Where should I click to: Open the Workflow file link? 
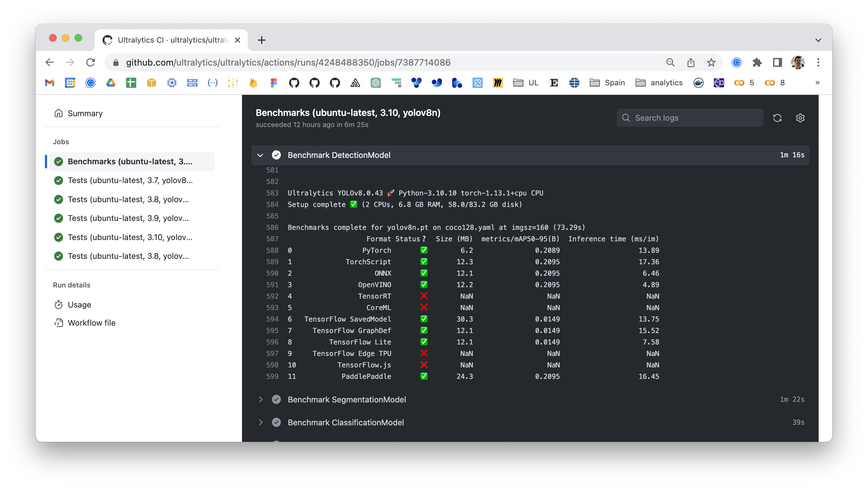pyautogui.click(x=91, y=322)
